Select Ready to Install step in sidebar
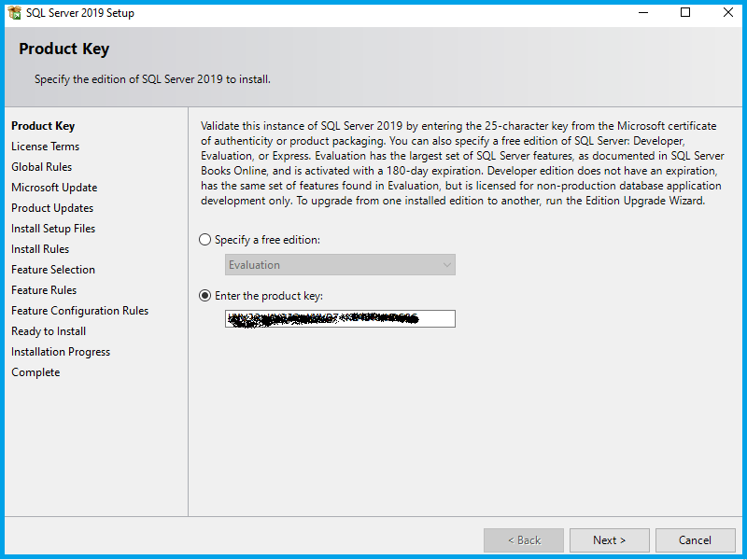747x560 pixels. [49, 331]
